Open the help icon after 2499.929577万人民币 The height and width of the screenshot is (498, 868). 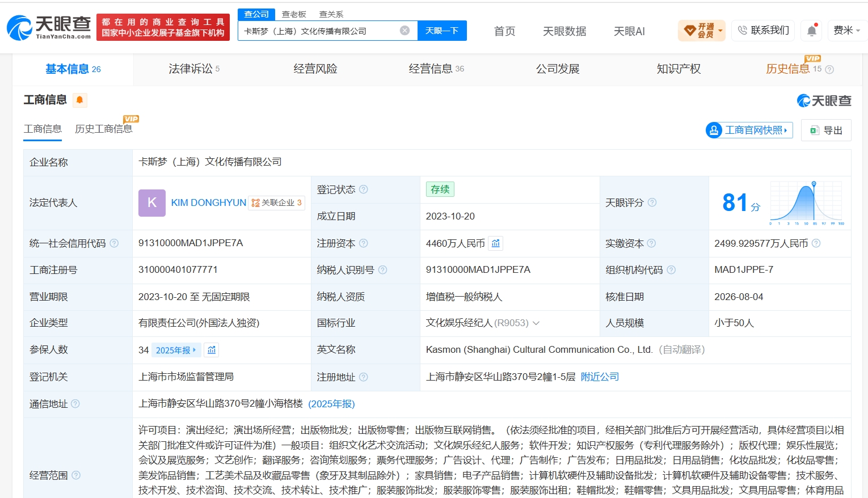click(816, 243)
